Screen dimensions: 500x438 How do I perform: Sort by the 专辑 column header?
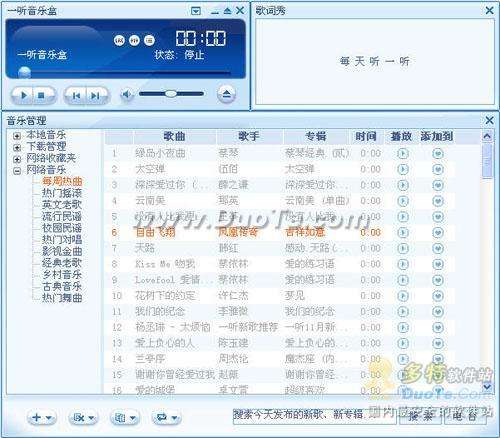315,137
